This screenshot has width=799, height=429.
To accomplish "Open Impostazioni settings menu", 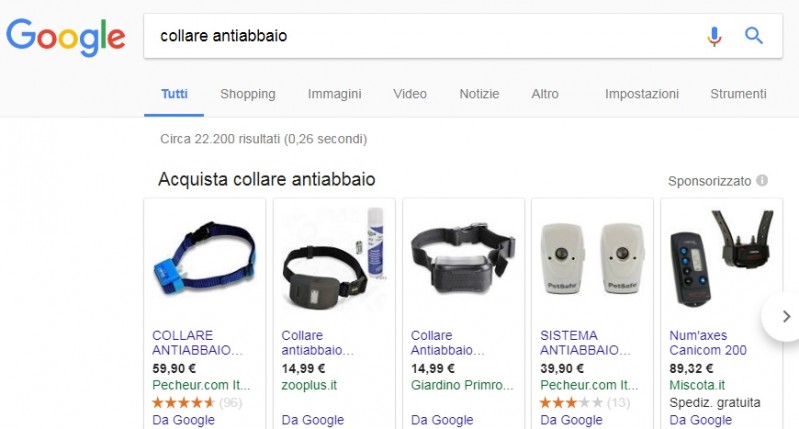I will (642, 94).
